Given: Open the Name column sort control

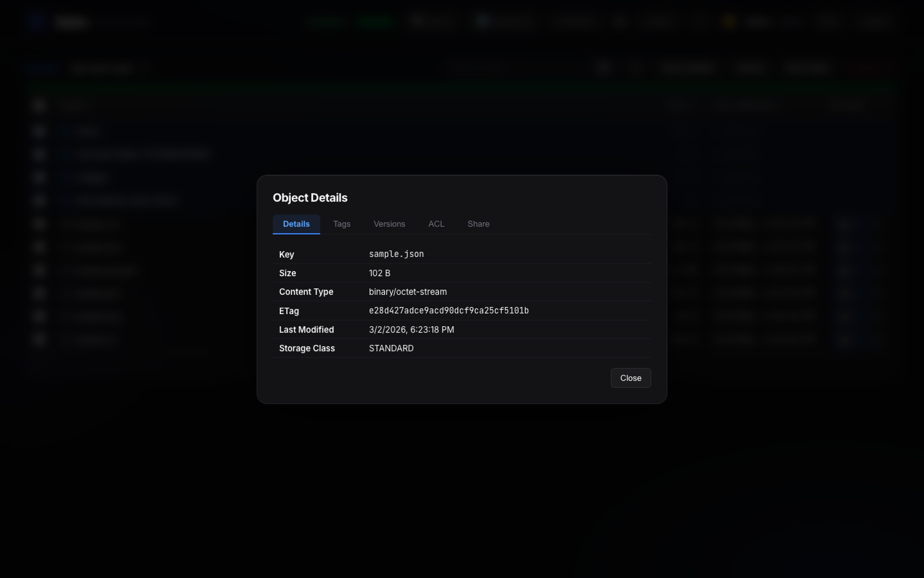Looking at the screenshot, I should [x=75, y=105].
